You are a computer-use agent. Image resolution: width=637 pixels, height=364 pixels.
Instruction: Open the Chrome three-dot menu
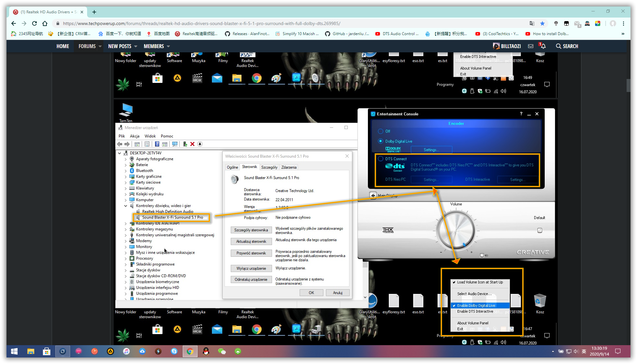[x=623, y=23]
